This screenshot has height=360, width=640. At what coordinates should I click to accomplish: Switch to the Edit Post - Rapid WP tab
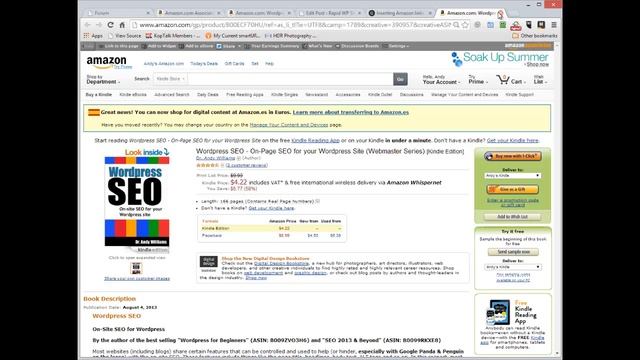(x=330, y=13)
